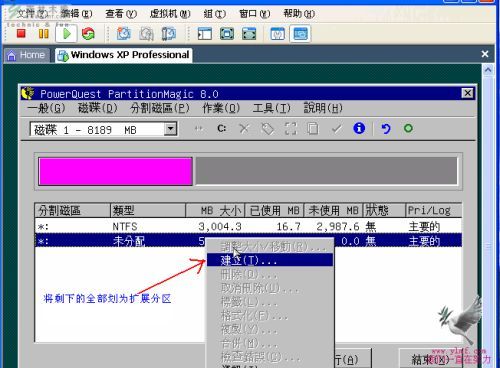Viewport: 500px width, 368px height.
Task: Click the tag label partition icon
Action: [267, 129]
